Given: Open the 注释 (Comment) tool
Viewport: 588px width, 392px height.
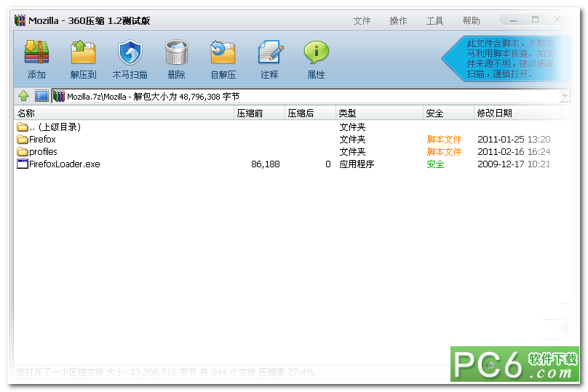Looking at the screenshot, I should [270, 59].
